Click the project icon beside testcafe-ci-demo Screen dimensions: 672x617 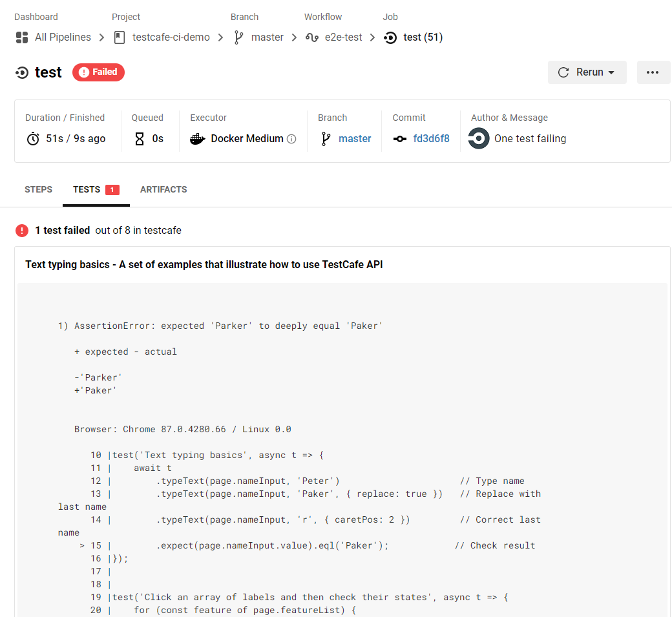click(119, 37)
